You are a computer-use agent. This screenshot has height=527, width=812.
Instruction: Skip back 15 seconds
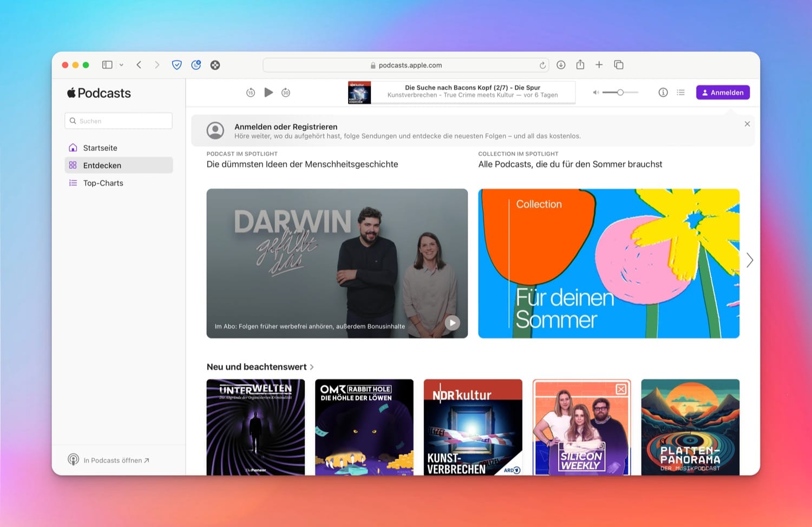pos(250,93)
